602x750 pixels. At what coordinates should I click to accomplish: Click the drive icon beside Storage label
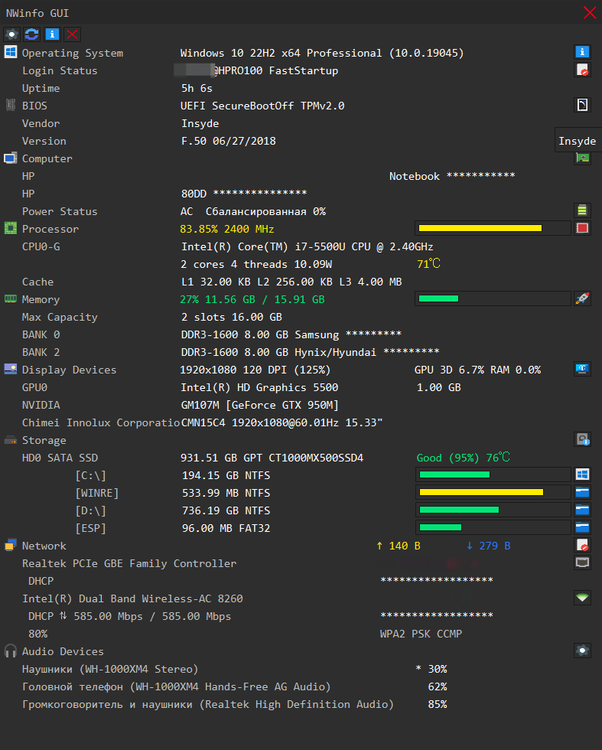[x=11, y=440]
